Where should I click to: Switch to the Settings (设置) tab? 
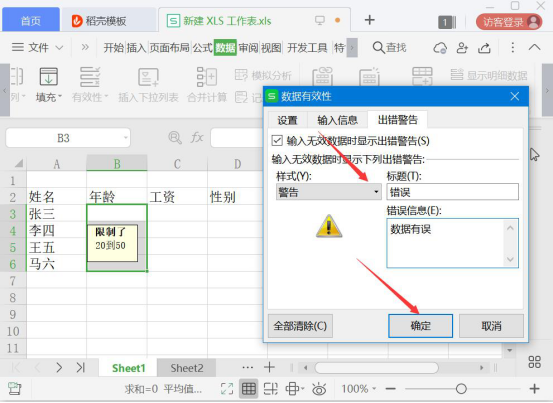(x=287, y=120)
